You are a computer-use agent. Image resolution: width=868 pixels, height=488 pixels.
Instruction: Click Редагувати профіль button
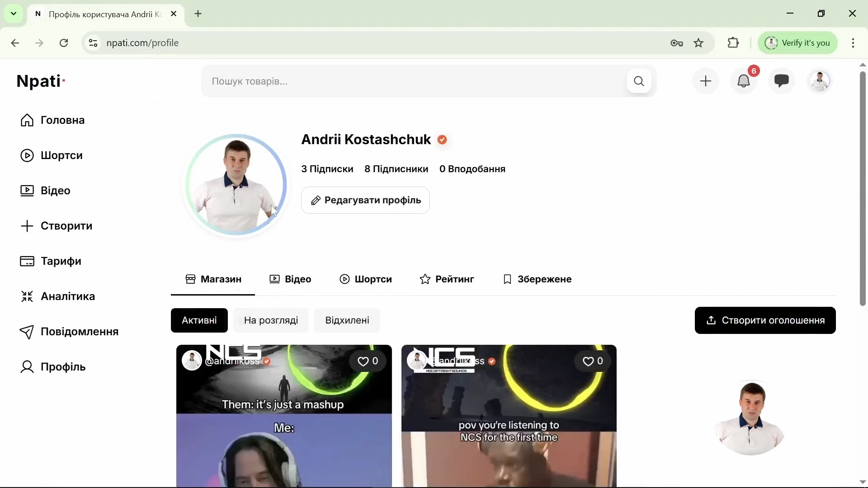click(x=366, y=201)
